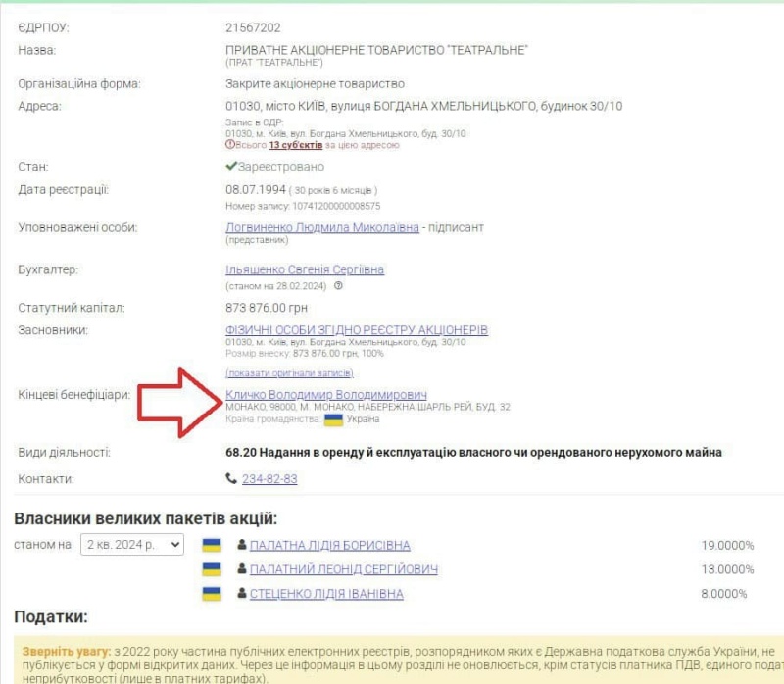Follow the accountant link Ільященко Євгенія Сергіївна

click(x=304, y=269)
